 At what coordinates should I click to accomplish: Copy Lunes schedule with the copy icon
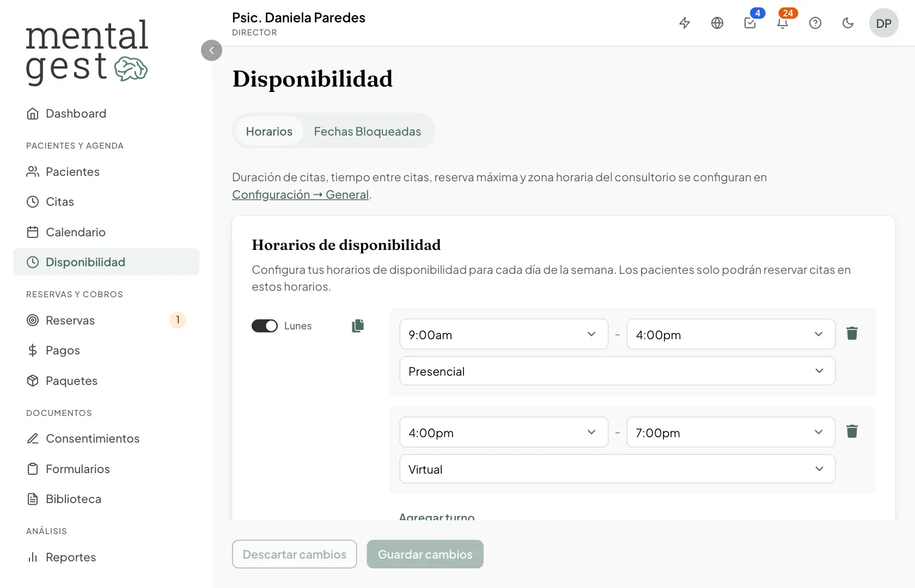[358, 326]
